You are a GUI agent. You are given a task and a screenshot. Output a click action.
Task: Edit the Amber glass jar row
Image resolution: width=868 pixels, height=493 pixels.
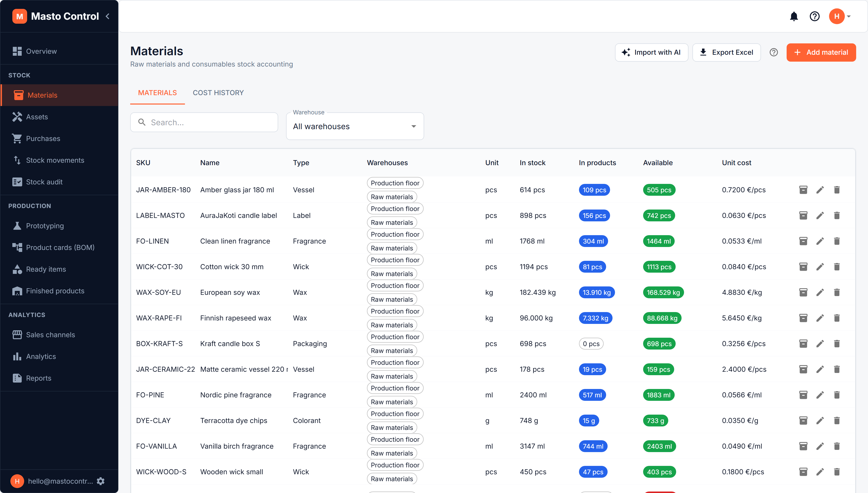[820, 190]
